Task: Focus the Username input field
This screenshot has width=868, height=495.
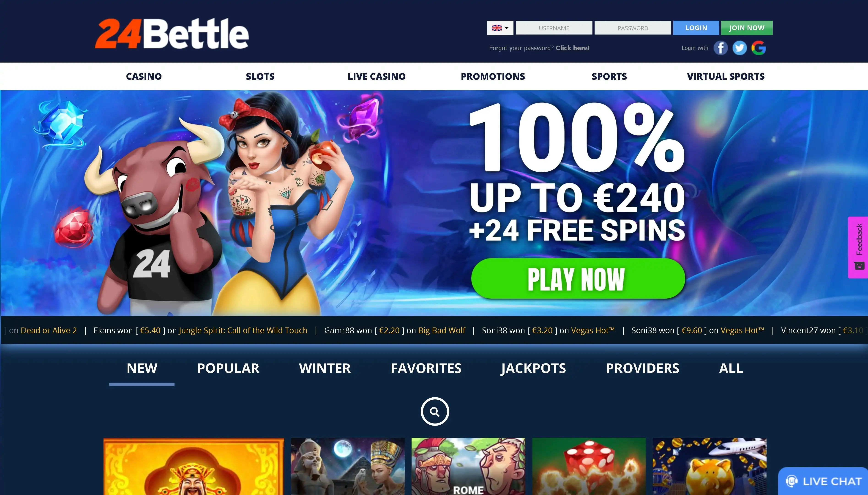Action: pos(554,28)
